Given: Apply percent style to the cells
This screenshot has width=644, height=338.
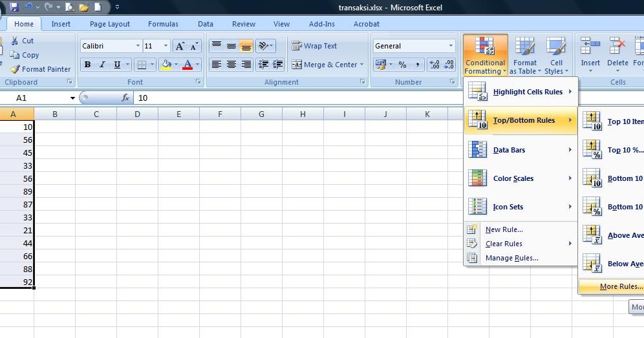Looking at the screenshot, I should pyautogui.click(x=402, y=65).
